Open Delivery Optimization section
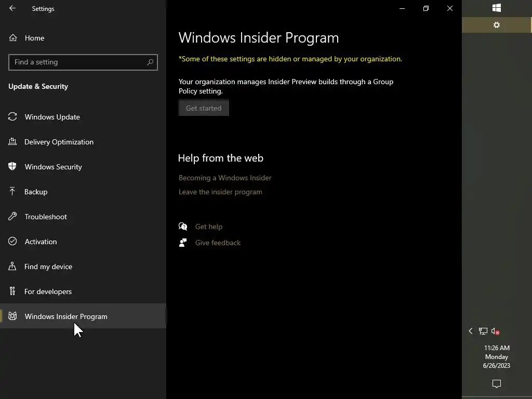The image size is (532, 399). coord(83,142)
